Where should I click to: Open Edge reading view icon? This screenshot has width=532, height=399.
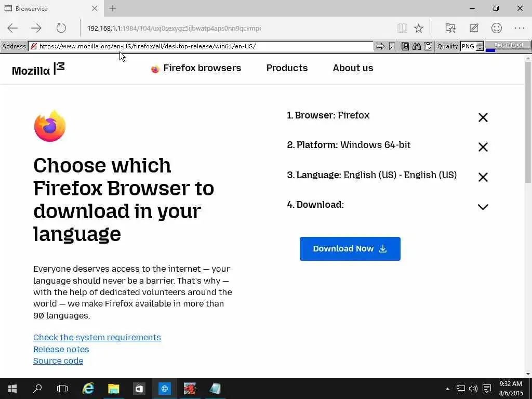point(402,28)
